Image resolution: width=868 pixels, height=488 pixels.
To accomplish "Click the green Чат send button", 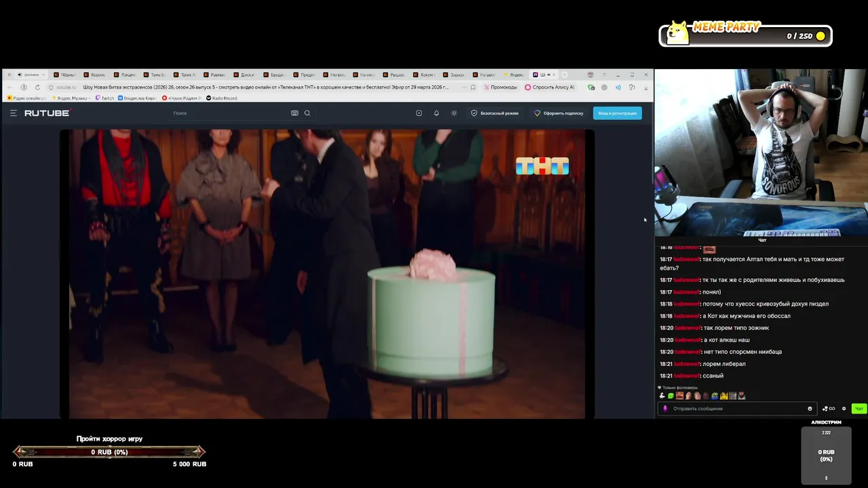I will 859,409.
